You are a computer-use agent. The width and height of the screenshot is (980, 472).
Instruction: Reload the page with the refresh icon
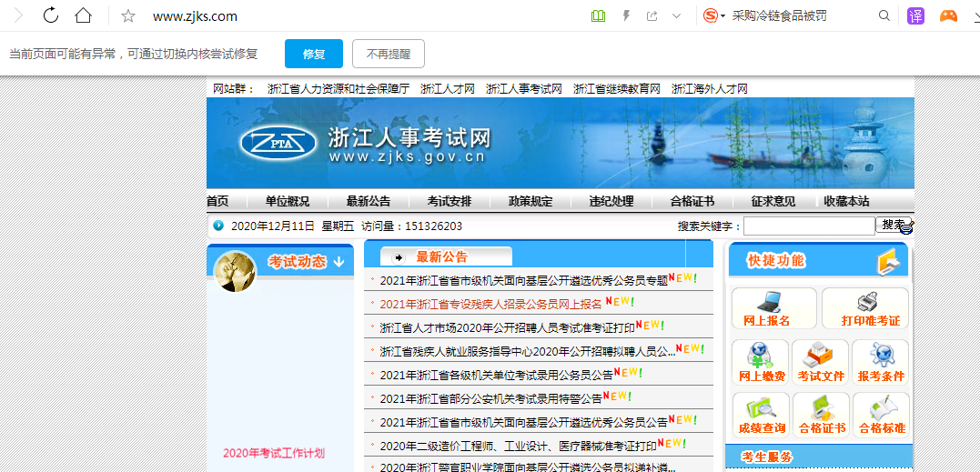51,15
